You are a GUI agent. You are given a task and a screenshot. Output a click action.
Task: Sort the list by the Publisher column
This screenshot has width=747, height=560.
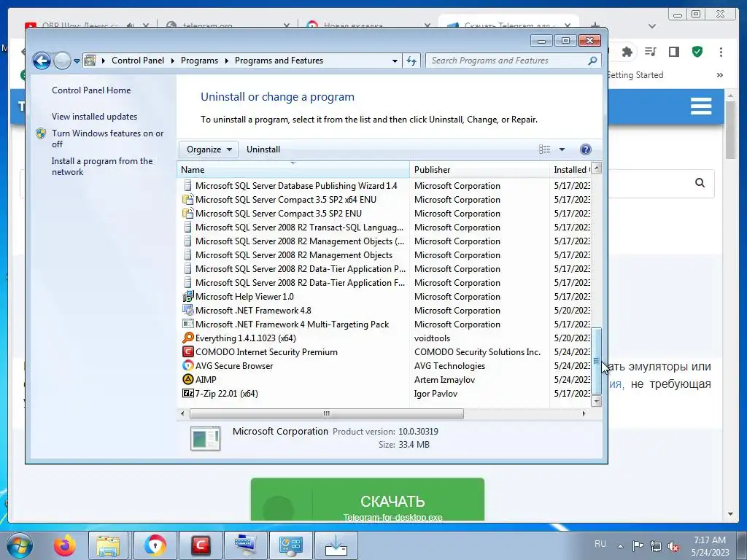pos(479,169)
